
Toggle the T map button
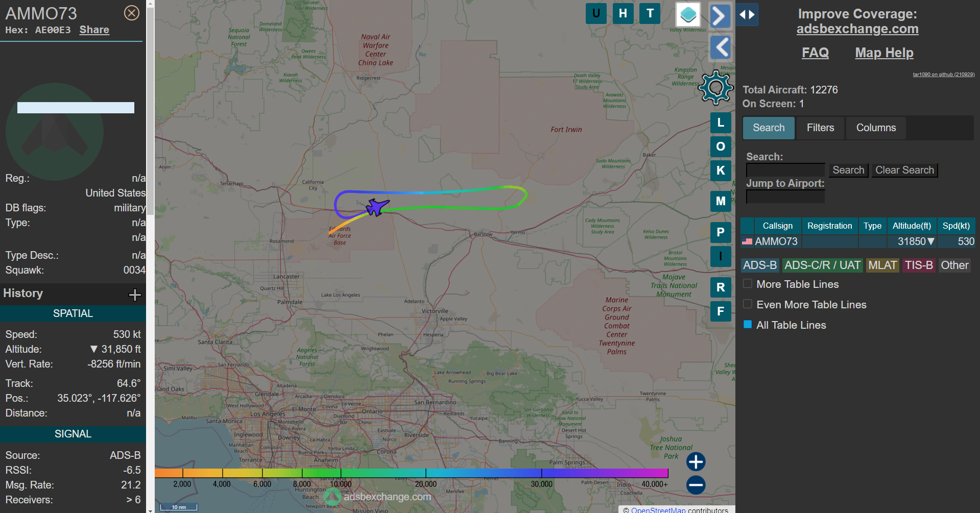(650, 13)
